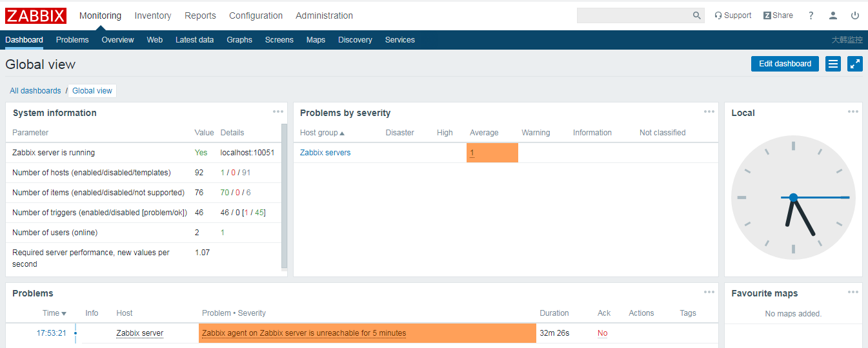The image size is (868, 348).
Task: Click the orange Average severity cell
Action: pos(492,153)
